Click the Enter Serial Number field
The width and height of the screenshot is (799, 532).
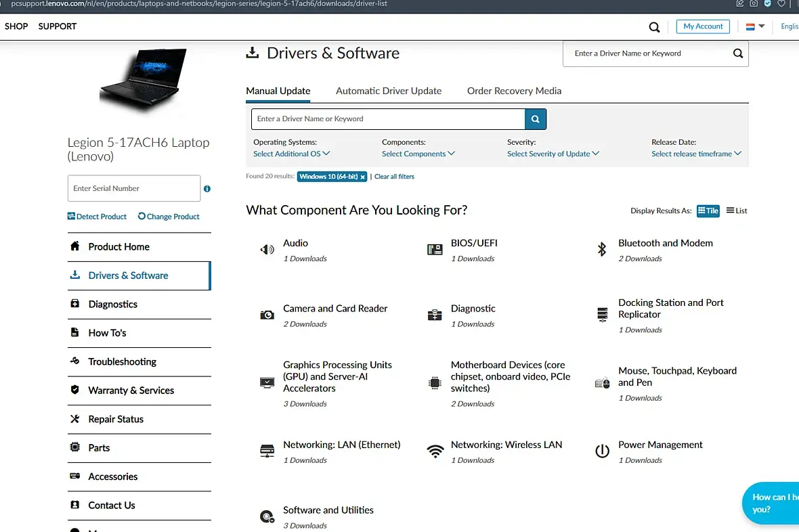tap(134, 189)
